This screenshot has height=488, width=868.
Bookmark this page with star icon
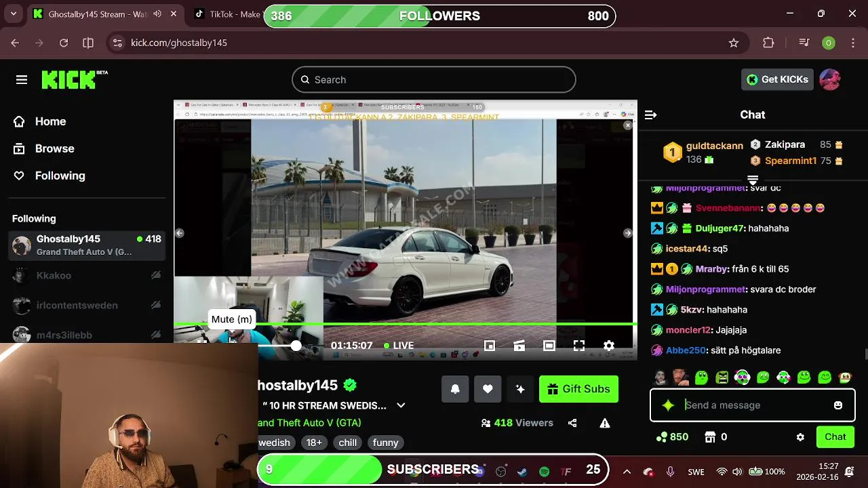733,43
